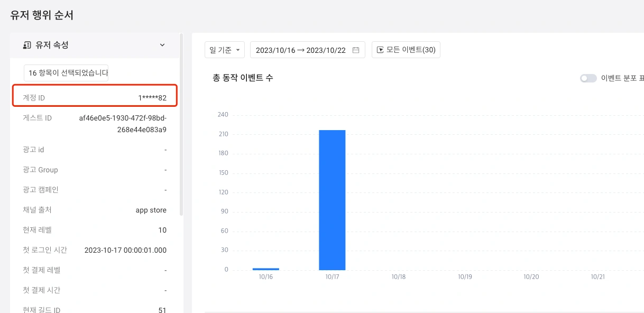Click the 광고 Group label

click(x=40, y=170)
